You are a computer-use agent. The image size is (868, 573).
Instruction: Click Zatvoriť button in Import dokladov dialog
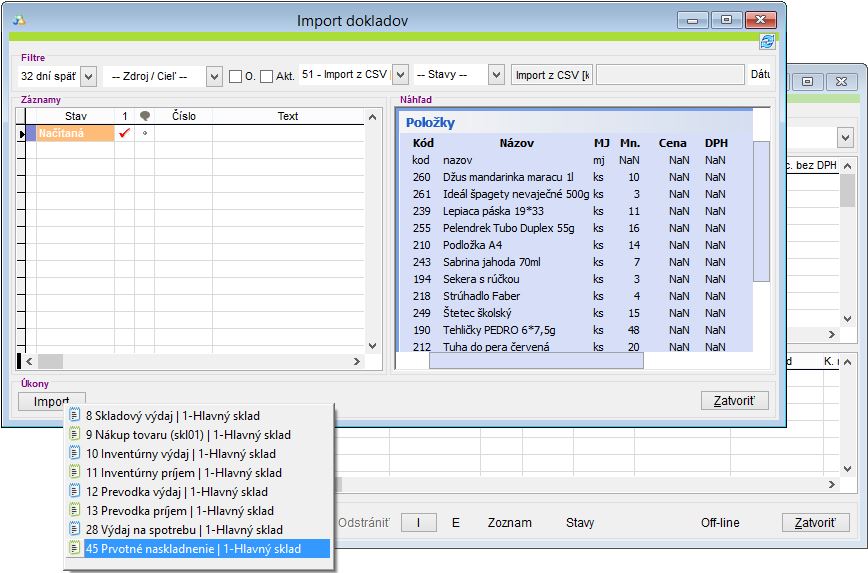[735, 401]
